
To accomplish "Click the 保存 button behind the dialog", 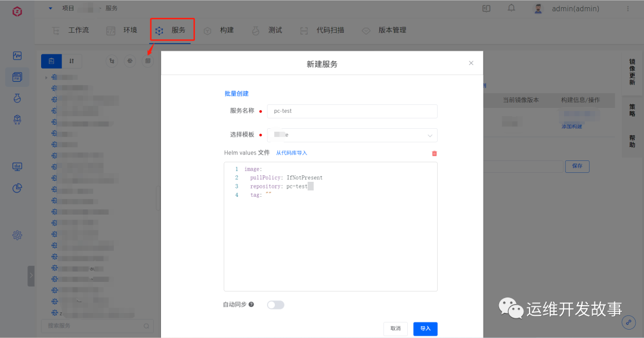I will (x=577, y=166).
